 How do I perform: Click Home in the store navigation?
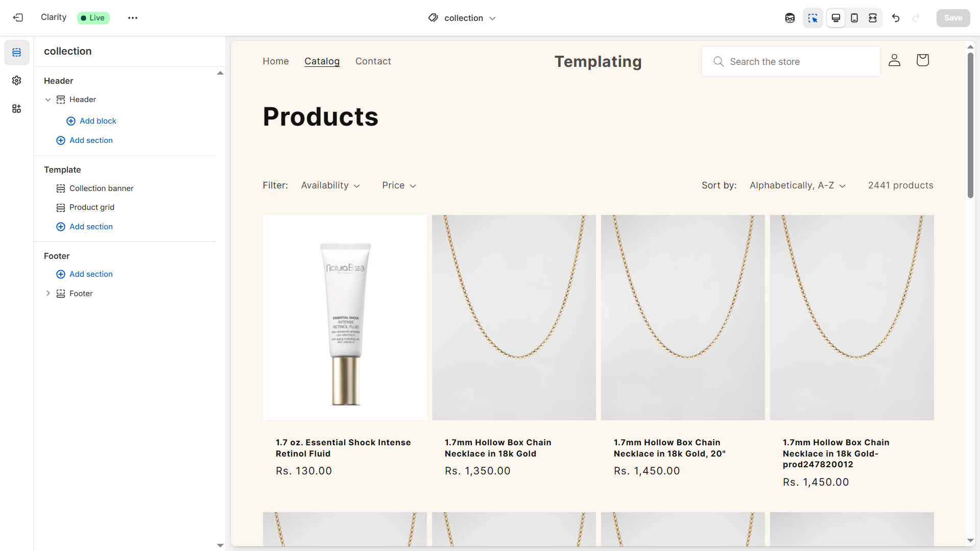coord(276,61)
